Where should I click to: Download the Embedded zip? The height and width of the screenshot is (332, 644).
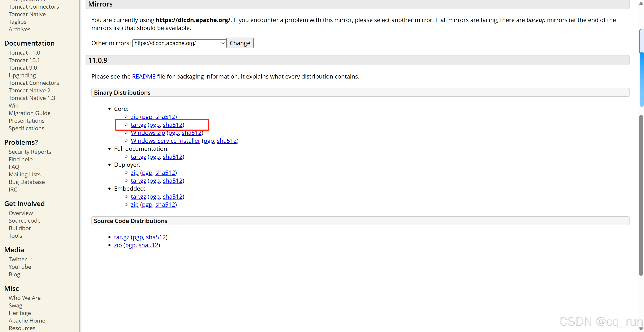(x=134, y=205)
